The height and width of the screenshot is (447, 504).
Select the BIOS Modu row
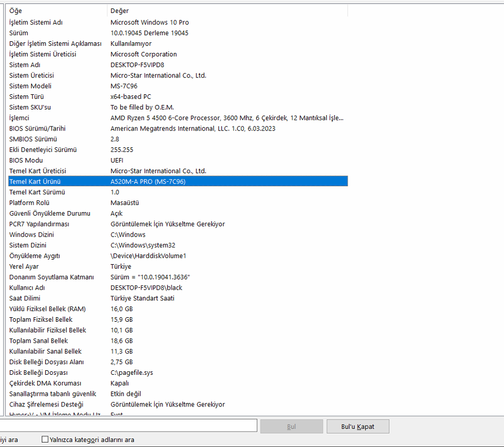178,160
